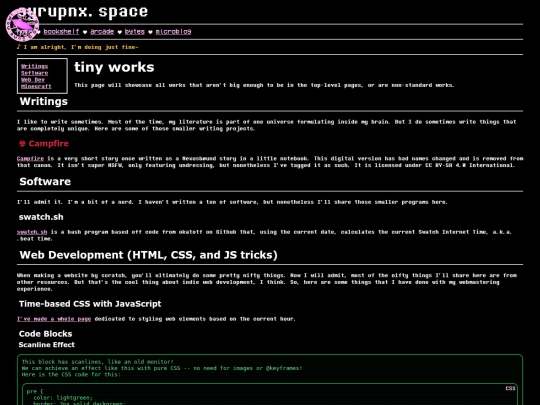The width and height of the screenshot is (540, 405).
Task: Click the Code Blocks heading
Action: tap(45, 334)
